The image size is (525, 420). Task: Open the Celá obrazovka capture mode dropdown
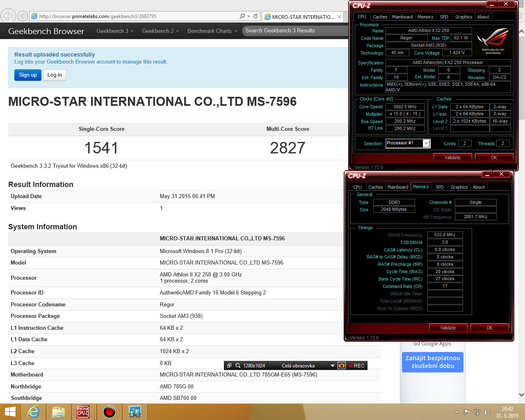pos(333,365)
